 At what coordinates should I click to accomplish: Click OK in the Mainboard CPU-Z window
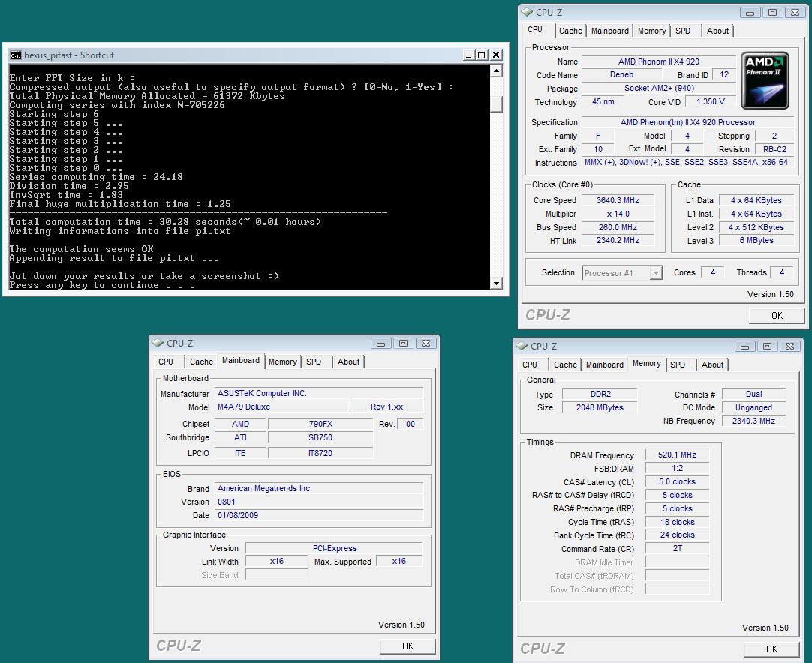tap(408, 646)
